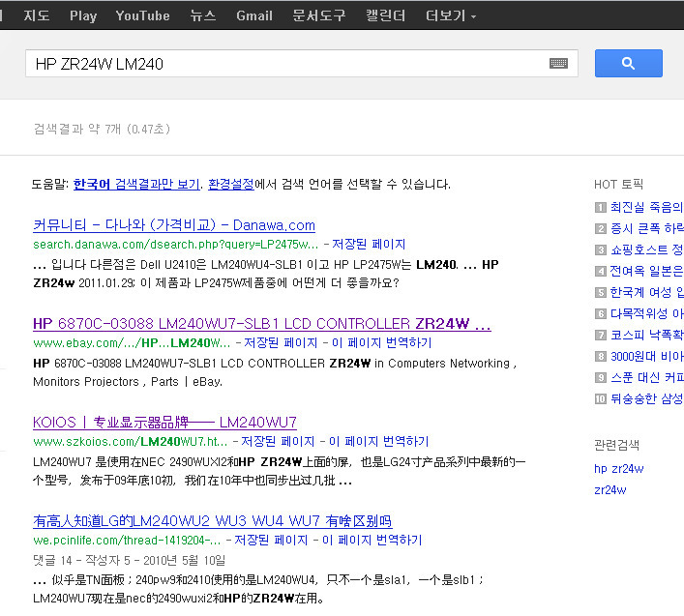Open YouTube in the top navigation bar
Screen dimensions: 684x616
tap(142, 15)
